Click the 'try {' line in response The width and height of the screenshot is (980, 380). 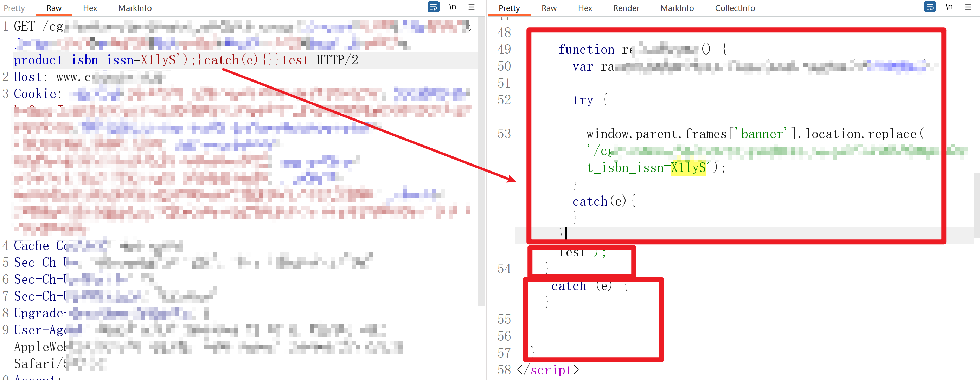(x=590, y=100)
